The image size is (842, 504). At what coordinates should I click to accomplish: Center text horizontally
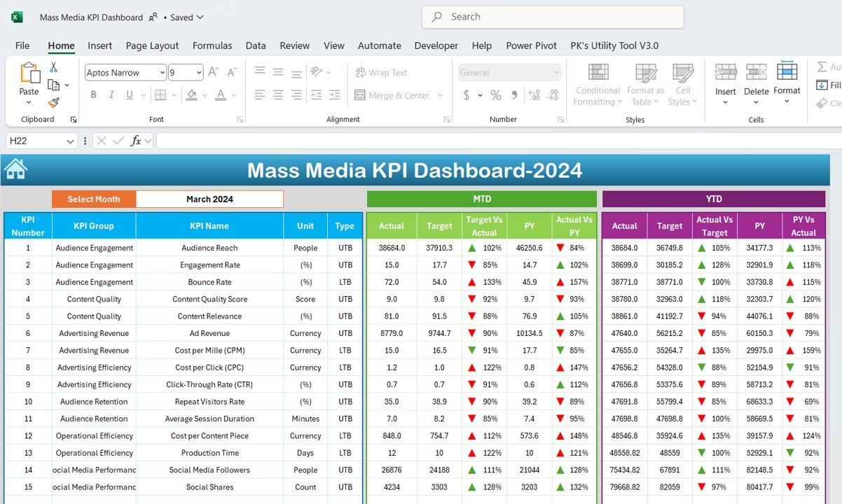278,95
